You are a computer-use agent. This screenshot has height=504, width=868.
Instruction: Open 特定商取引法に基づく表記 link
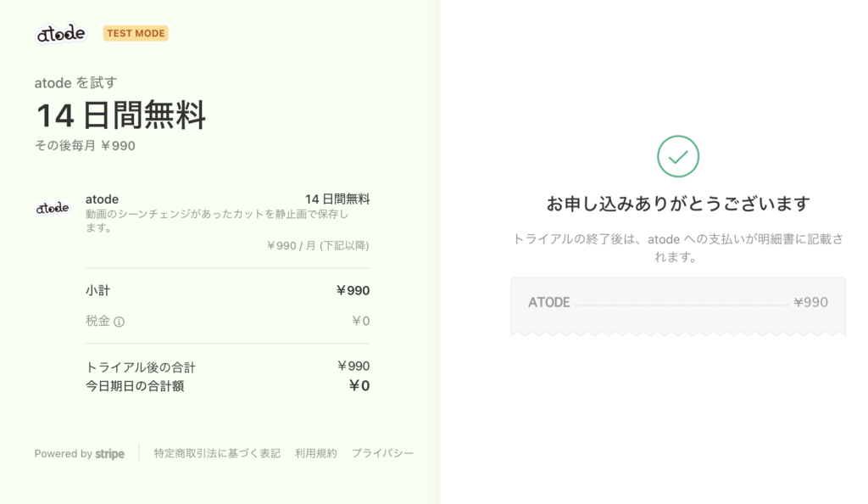coord(217,454)
